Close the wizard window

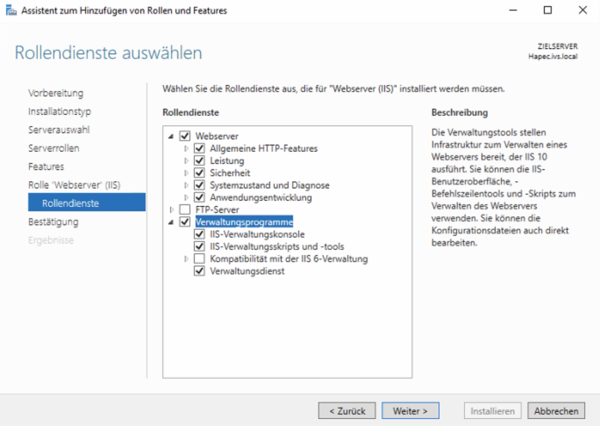582,10
